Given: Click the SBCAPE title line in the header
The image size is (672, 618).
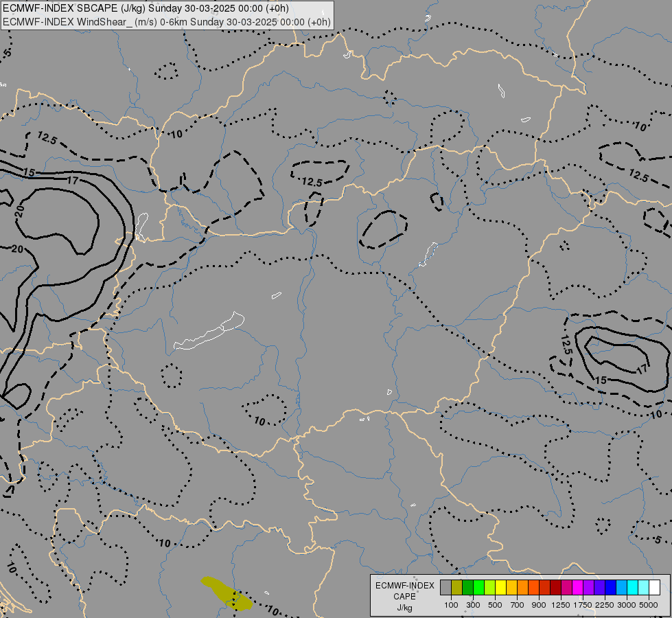Looking at the screenshot, I should coord(146,8).
